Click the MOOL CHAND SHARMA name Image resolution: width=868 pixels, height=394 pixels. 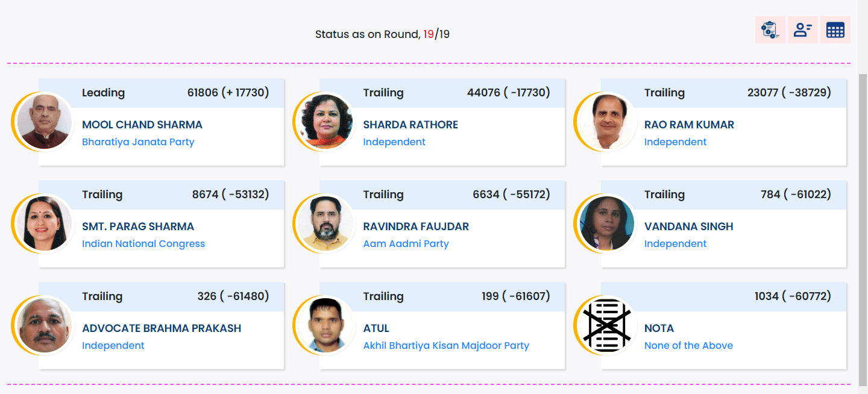[x=142, y=125]
